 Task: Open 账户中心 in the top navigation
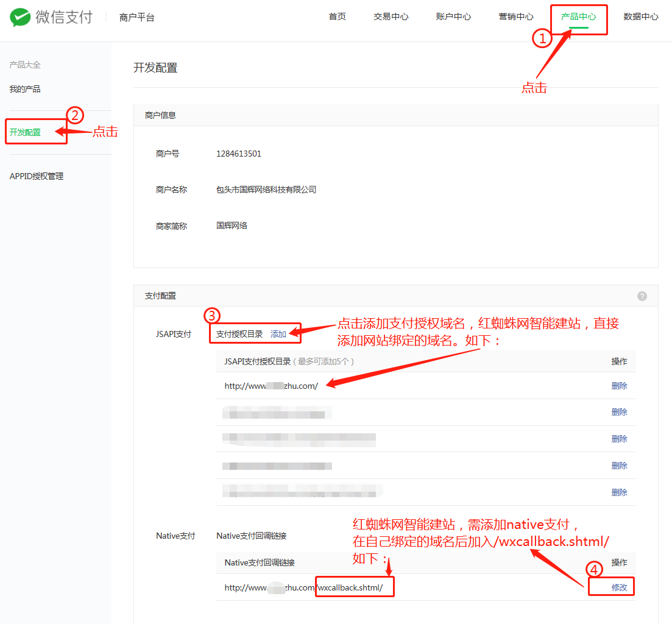tap(453, 16)
